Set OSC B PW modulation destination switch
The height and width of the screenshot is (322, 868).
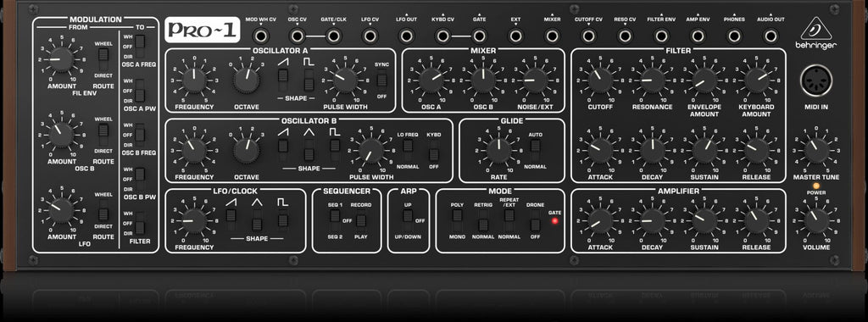coord(140,179)
